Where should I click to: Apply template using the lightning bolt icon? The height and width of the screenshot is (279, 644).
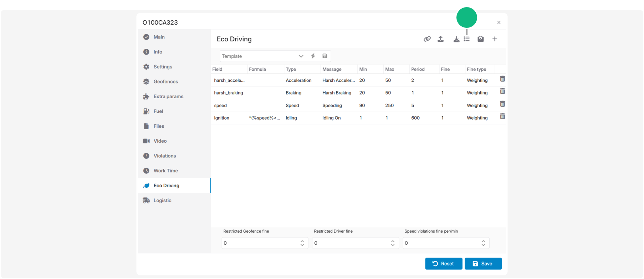pos(313,56)
